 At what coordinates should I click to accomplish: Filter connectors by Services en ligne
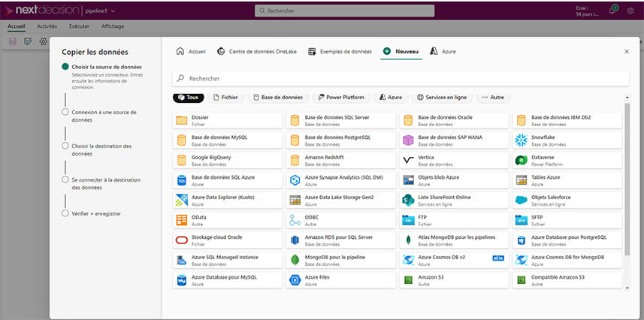[442, 98]
